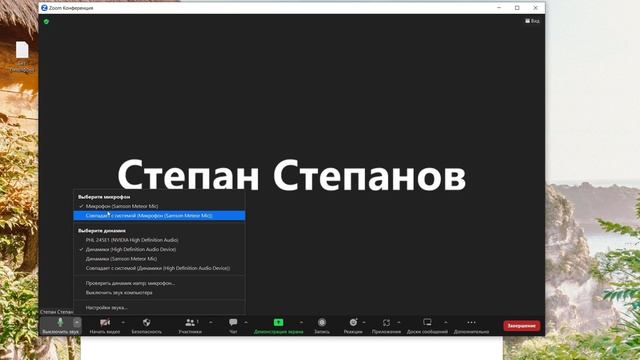Open the document file icon on desktop

click(x=22, y=50)
